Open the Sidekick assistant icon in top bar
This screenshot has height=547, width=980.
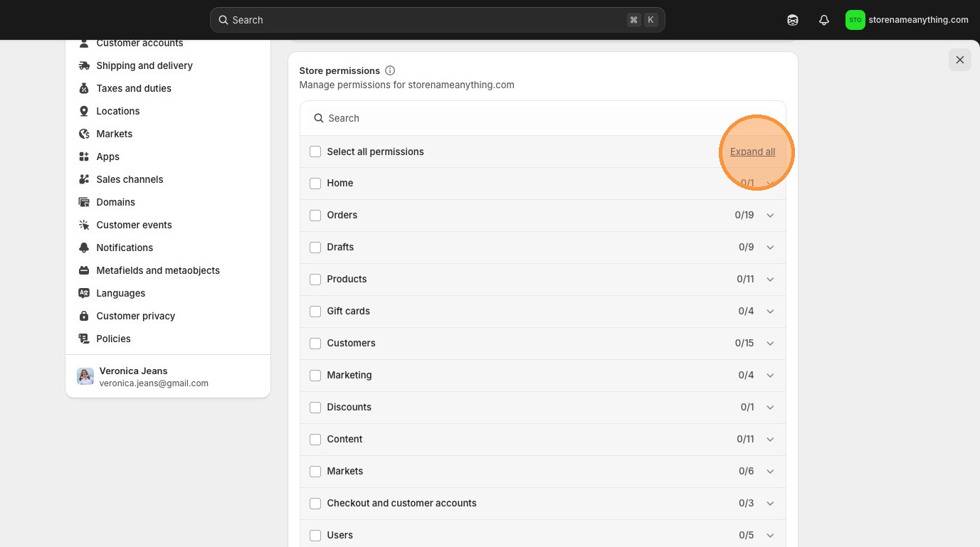click(x=793, y=20)
